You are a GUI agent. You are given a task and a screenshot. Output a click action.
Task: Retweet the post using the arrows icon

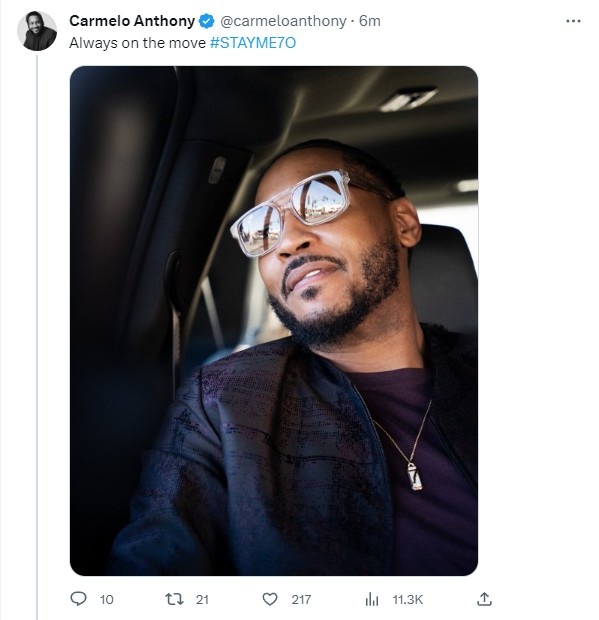point(174,599)
